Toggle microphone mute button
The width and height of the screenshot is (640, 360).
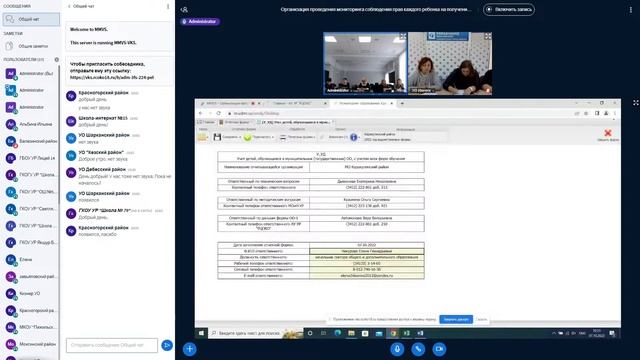pyautogui.click(x=397, y=349)
